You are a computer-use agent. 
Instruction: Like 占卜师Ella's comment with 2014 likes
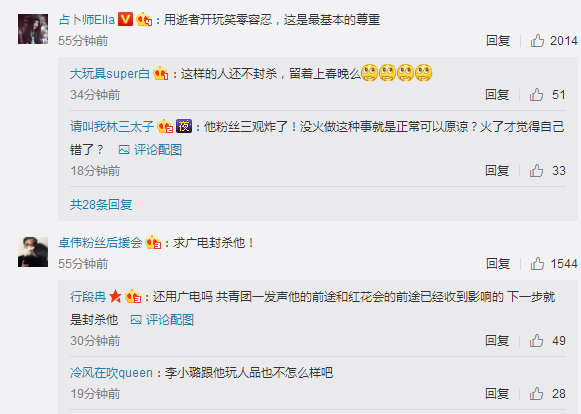click(537, 40)
